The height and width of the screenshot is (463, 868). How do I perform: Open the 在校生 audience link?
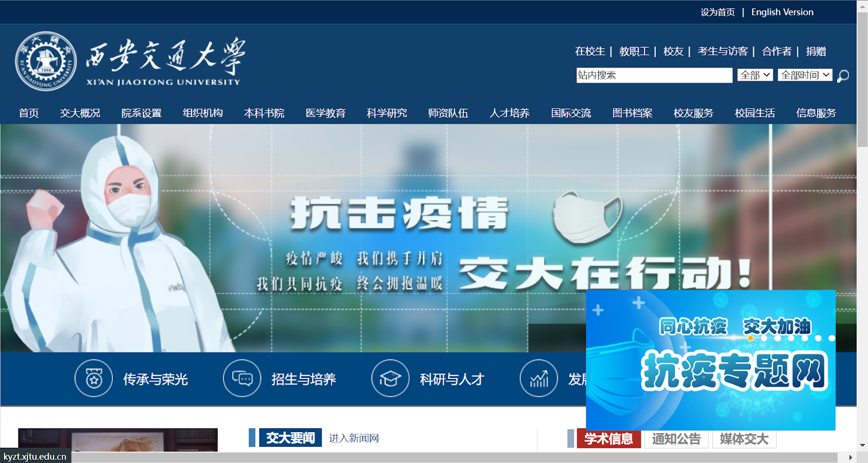(x=590, y=51)
